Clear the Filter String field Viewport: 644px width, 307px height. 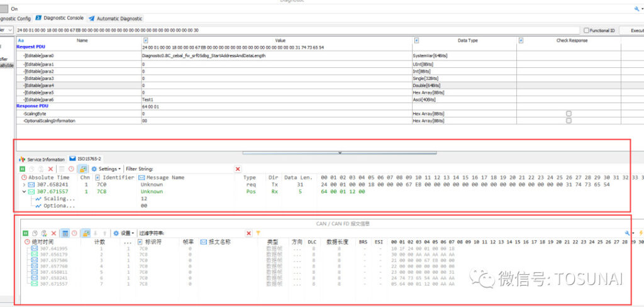(238, 169)
